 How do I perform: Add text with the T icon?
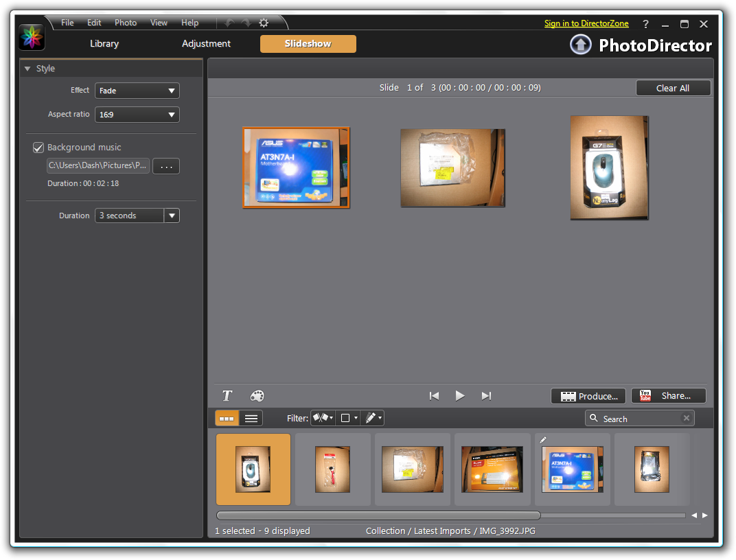(227, 396)
